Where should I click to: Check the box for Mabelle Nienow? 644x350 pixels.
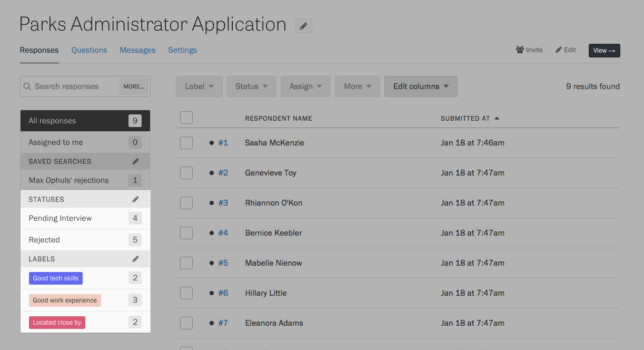click(x=186, y=263)
